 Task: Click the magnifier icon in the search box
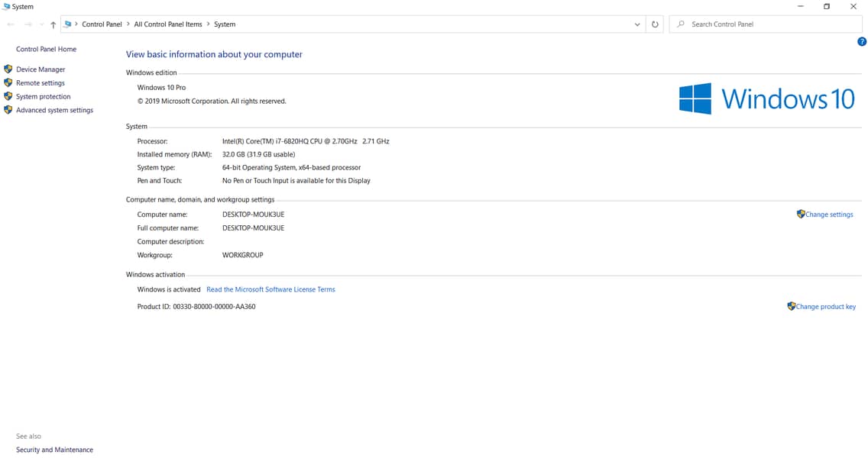point(681,24)
